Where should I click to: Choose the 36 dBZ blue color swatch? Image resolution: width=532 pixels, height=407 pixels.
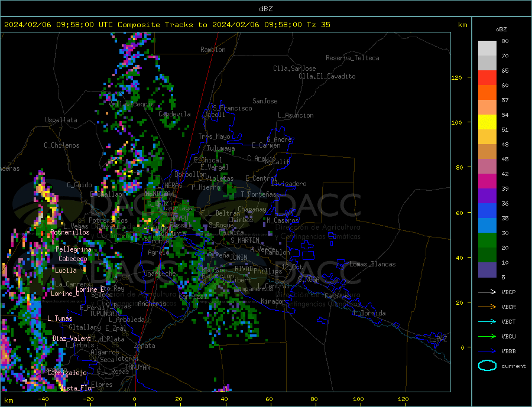[x=487, y=211]
